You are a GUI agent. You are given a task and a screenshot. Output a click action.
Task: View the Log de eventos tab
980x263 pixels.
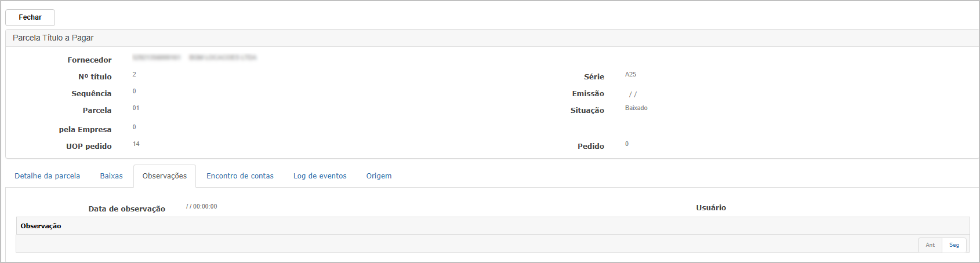(x=320, y=176)
